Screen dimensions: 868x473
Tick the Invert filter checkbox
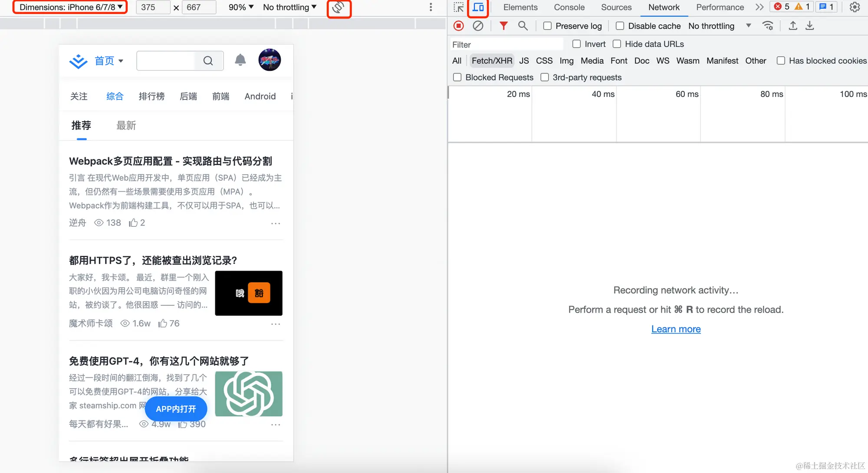[576, 44]
